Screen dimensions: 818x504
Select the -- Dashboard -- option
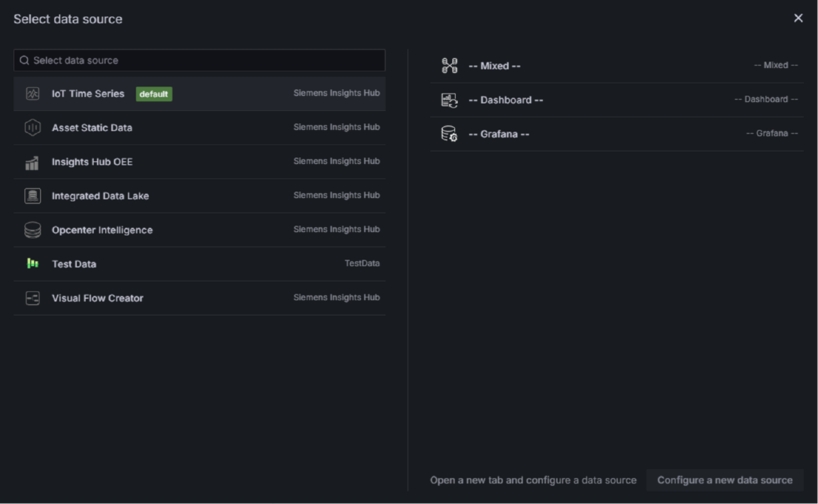coord(617,100)
